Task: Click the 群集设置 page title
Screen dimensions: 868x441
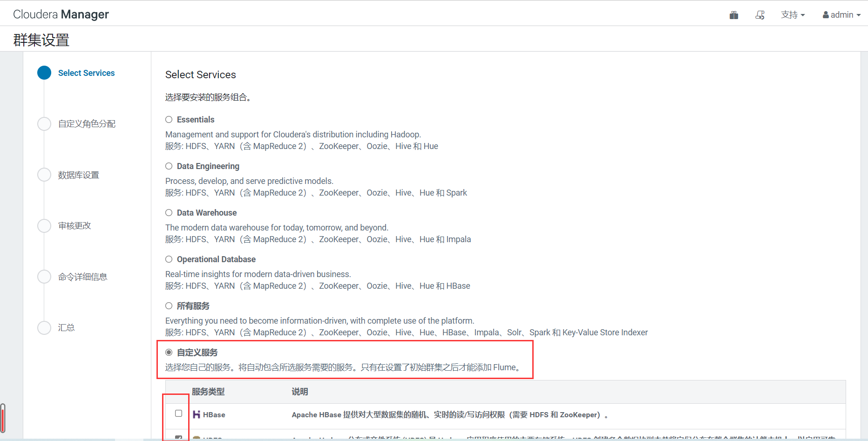Action: (41, 40)
